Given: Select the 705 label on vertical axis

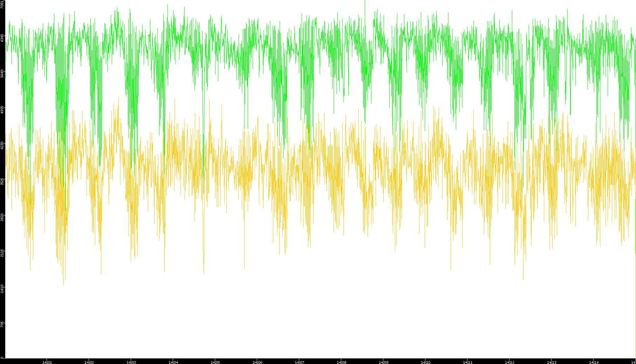Looking at the screenshot, I should click(2, 324).
